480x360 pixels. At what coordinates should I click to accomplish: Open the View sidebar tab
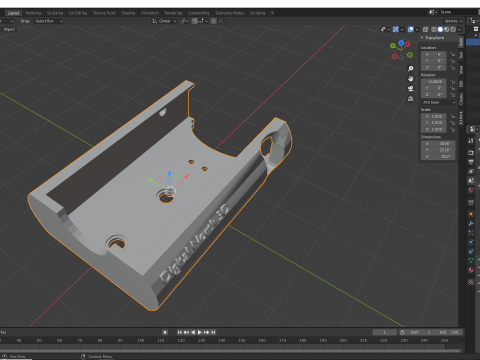coord(461,70)
